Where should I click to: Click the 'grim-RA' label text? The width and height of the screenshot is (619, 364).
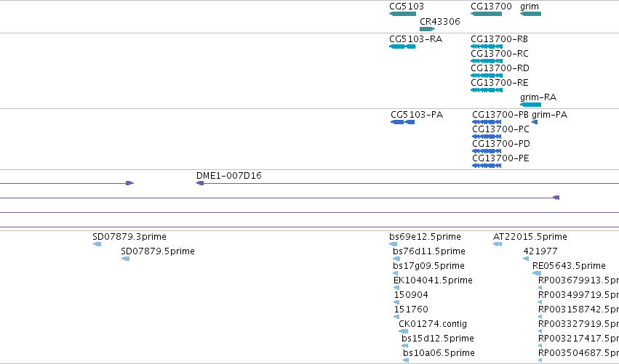(538, 97)
